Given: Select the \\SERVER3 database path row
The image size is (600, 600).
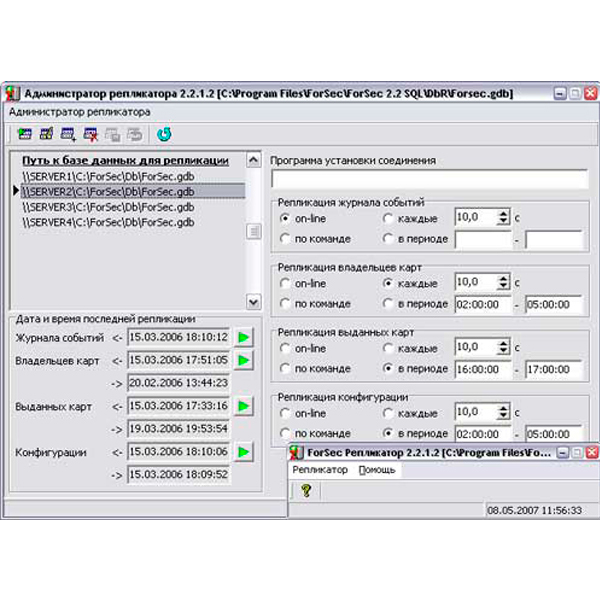Looking at the screenshot, I should pos(108,206).
